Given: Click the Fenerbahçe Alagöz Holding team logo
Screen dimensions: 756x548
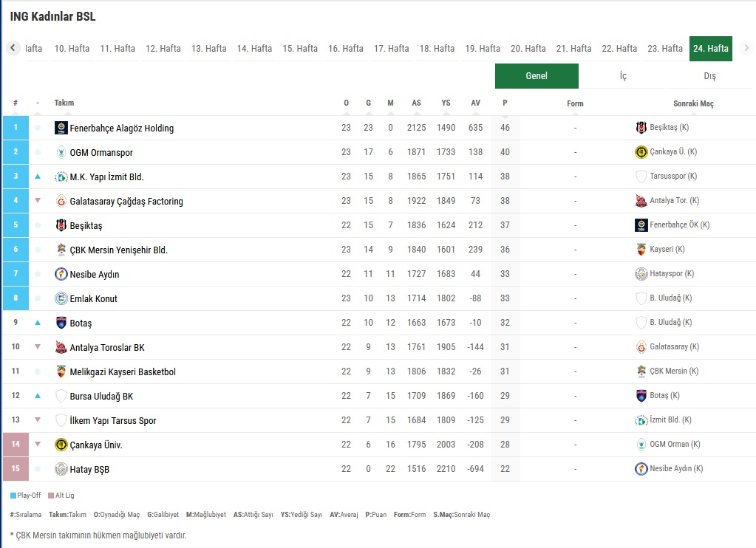Looking at the screenshot, I should (x=61, y=128).
